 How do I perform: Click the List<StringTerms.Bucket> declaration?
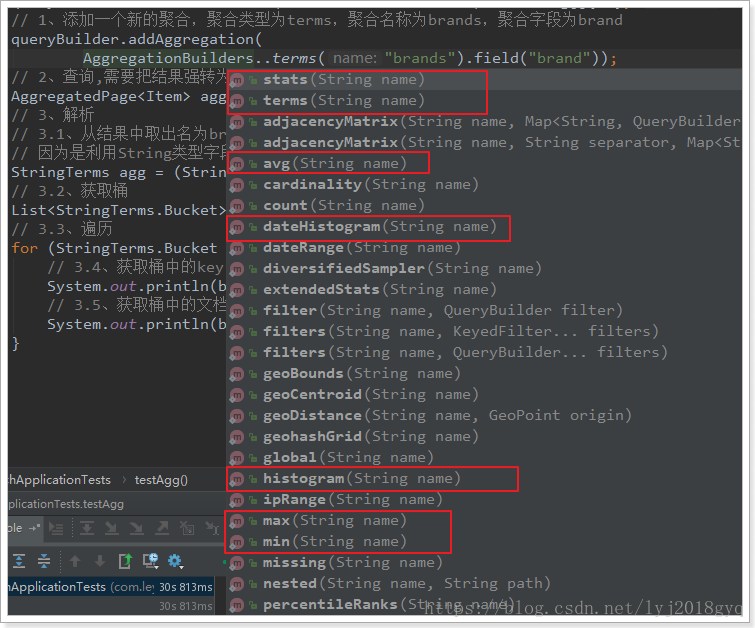click(118, 210)
